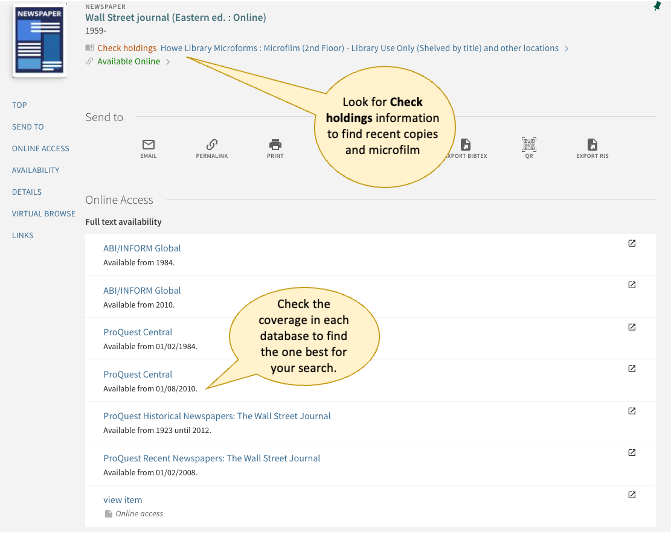Copy the record Permalink
The height and width of the screenshot is (533, 671).
click(x=211, y=146)
